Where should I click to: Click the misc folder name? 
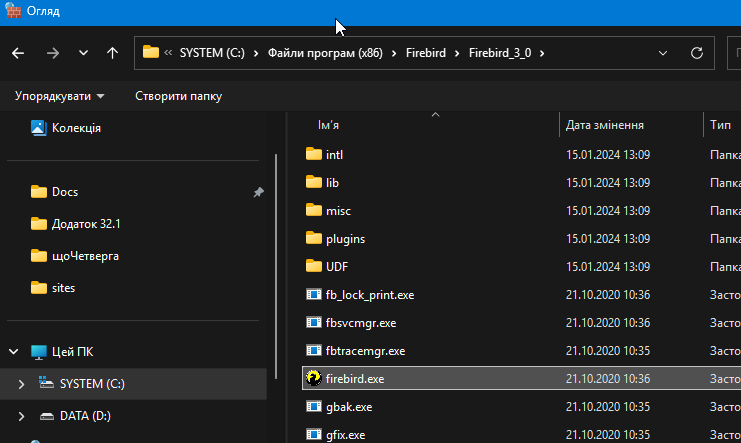pos(338,211)
